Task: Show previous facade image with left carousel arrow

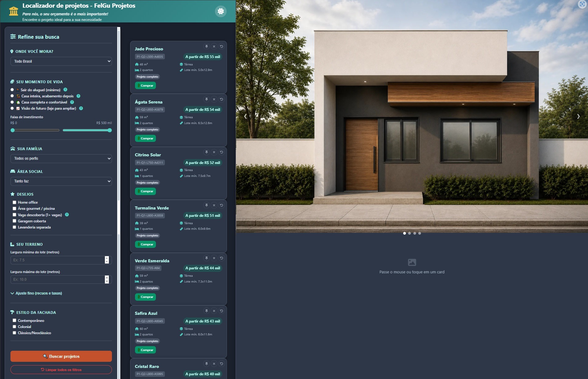Action: 245,116
